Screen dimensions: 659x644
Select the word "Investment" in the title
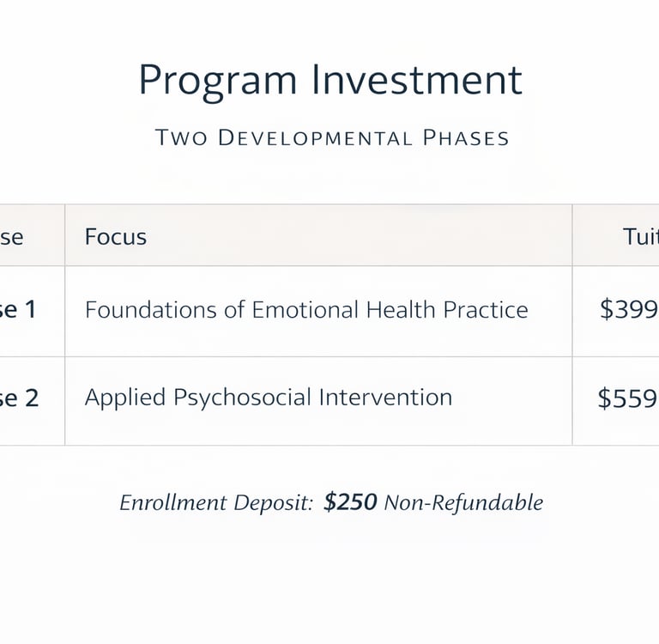[417, 81]
